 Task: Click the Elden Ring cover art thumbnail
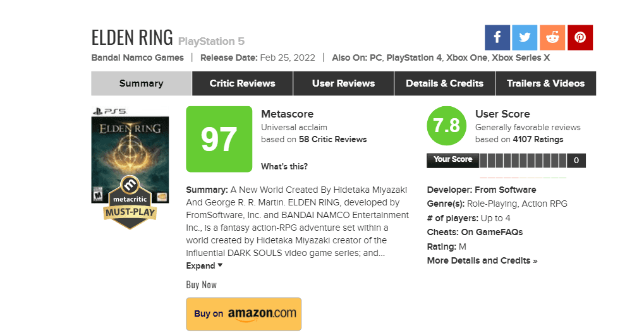click(130, 152)
